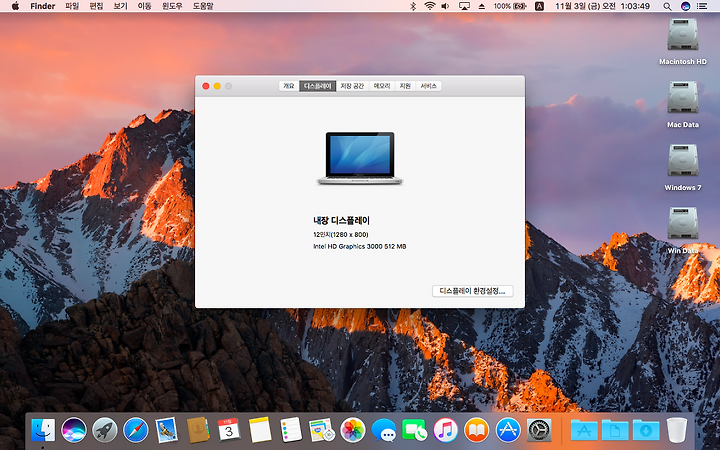The width and height of the screenshot is (720, 450).
Task: Open the input source A menu
Action: (540, 6)
